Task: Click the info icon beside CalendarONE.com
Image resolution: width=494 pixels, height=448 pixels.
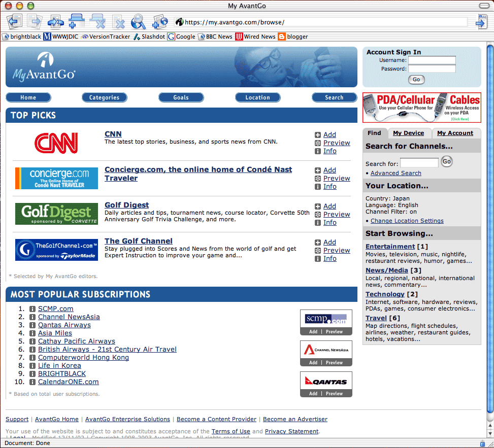Action: [x=32, y=382]
